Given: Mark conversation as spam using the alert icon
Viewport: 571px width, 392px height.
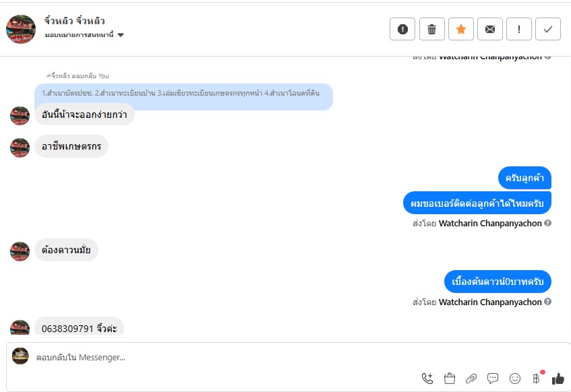Looking at the screenshot, I should point(402,29).
